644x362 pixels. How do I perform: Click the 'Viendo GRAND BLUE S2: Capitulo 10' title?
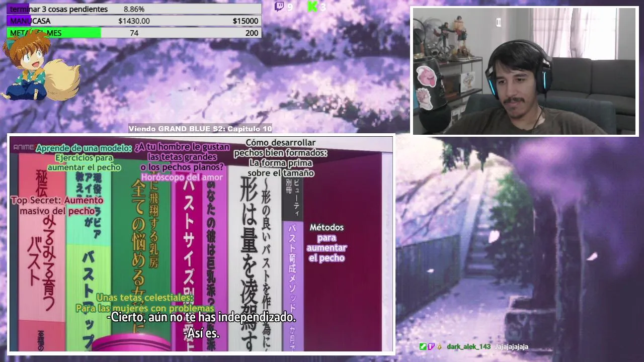[200, 129]
